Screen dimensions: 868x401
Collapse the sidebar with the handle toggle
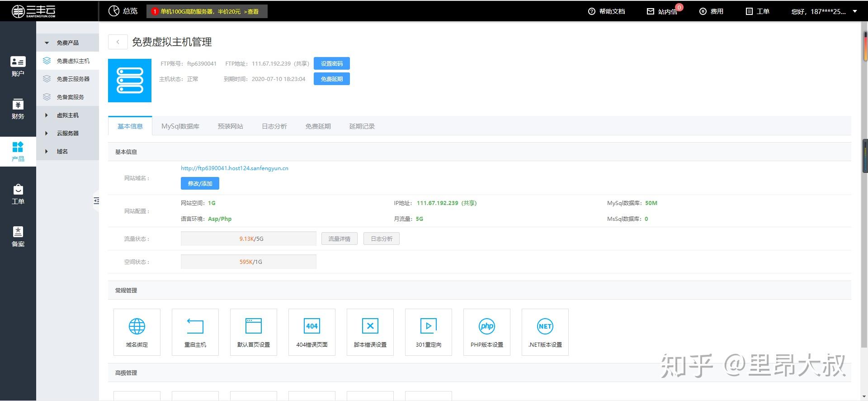tap(96, 200)
